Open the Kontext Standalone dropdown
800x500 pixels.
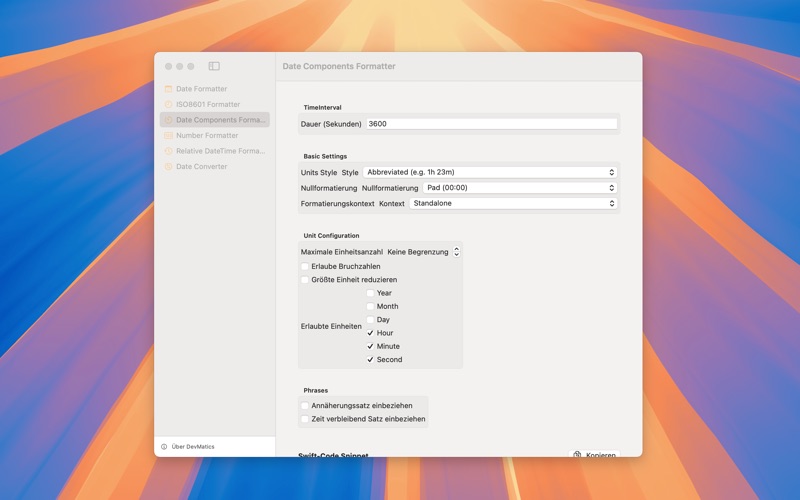coord(513,203)
